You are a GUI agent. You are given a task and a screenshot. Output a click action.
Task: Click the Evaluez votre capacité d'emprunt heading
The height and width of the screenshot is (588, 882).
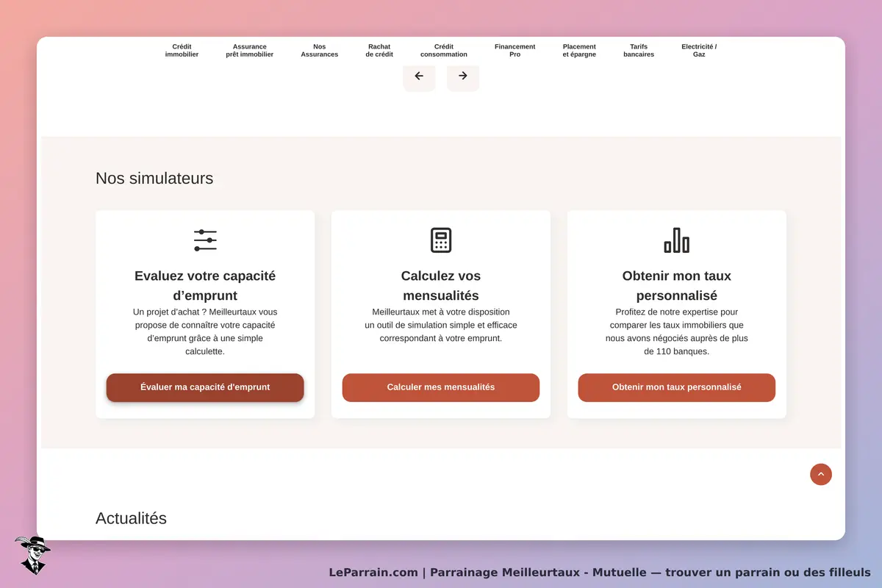pyautogui.click(x=205, y=286)
